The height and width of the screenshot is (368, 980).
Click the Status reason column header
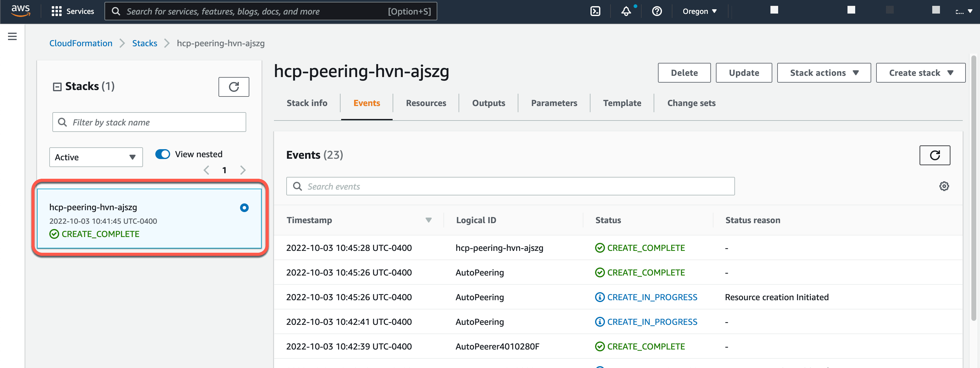[x=752, y=220]
